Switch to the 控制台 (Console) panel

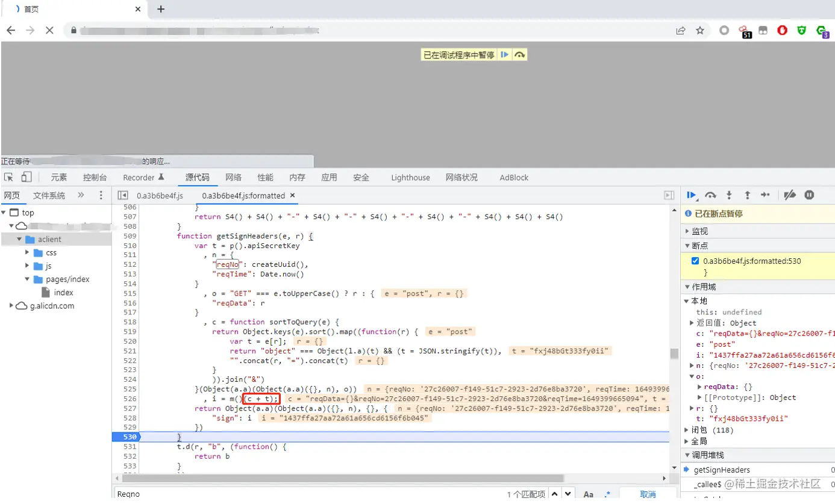point(95,177)
